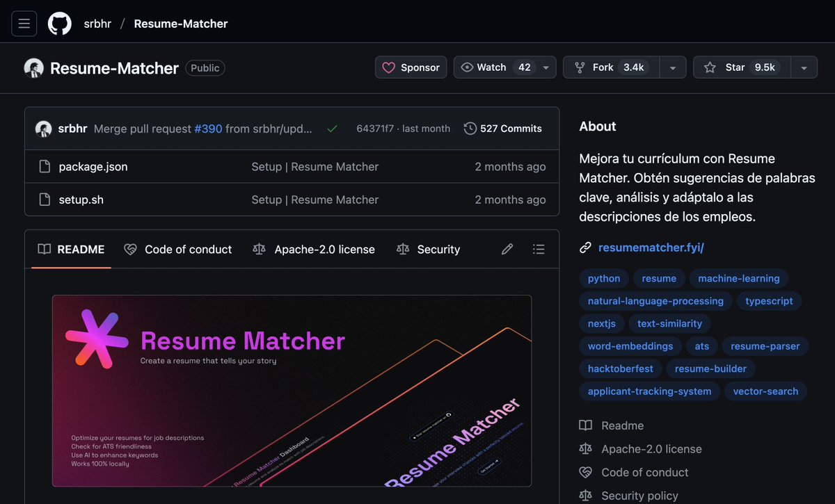Image resolution: width=835 pixels, height=504 pixels.
Task: Click the commit author avatar
Action: [x=44, y=129]
